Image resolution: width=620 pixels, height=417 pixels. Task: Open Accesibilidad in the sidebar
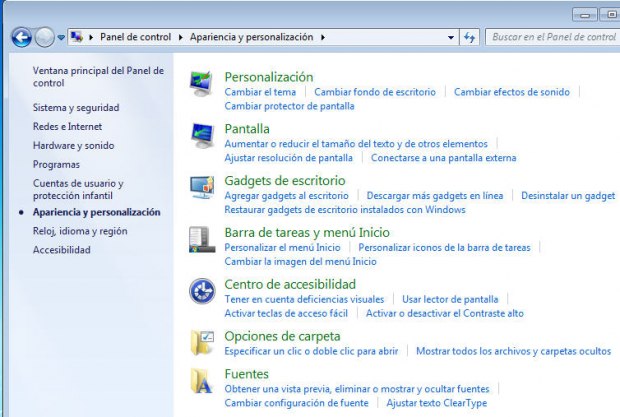pos(61,250)
